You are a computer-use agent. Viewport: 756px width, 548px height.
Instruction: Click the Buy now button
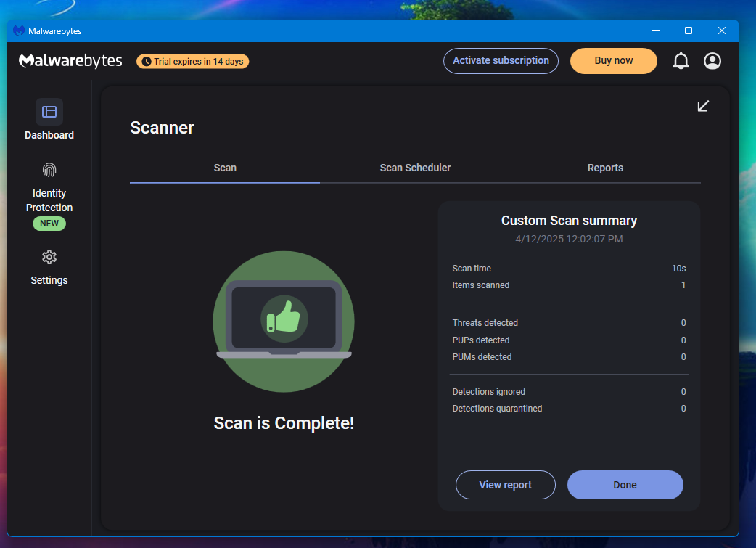click(x=613, y=61)
